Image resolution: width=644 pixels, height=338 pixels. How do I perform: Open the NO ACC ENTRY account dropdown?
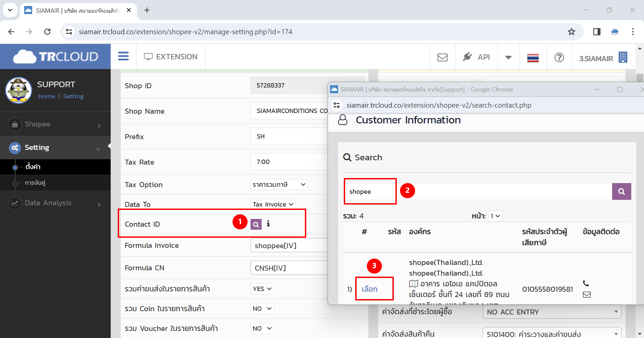coord(552,312)
